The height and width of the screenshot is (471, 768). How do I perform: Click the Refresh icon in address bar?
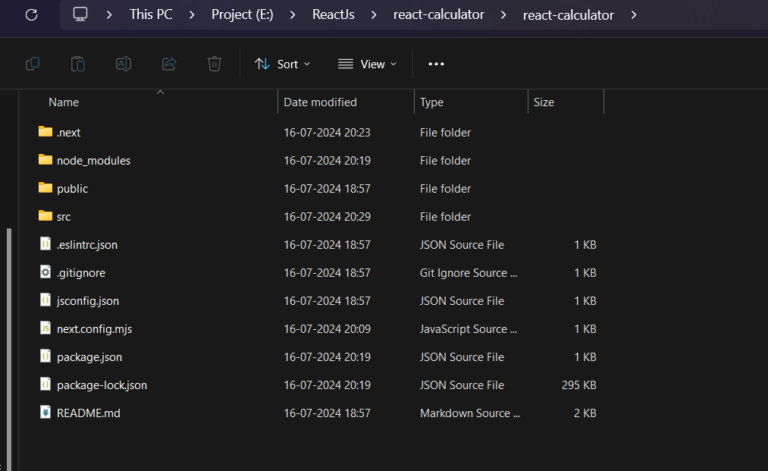31,15
